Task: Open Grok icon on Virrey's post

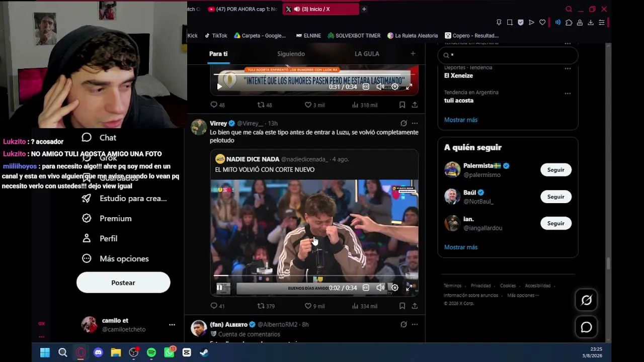Action: tap(404, 123)
